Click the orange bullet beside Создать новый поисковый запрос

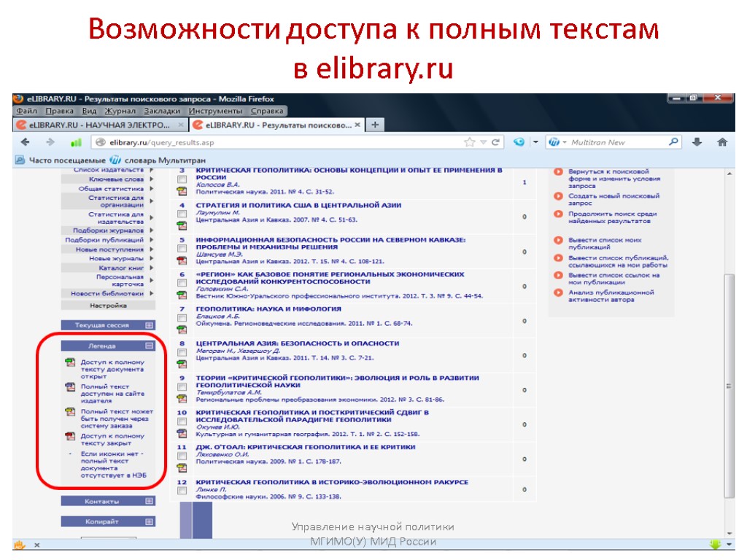558,195
